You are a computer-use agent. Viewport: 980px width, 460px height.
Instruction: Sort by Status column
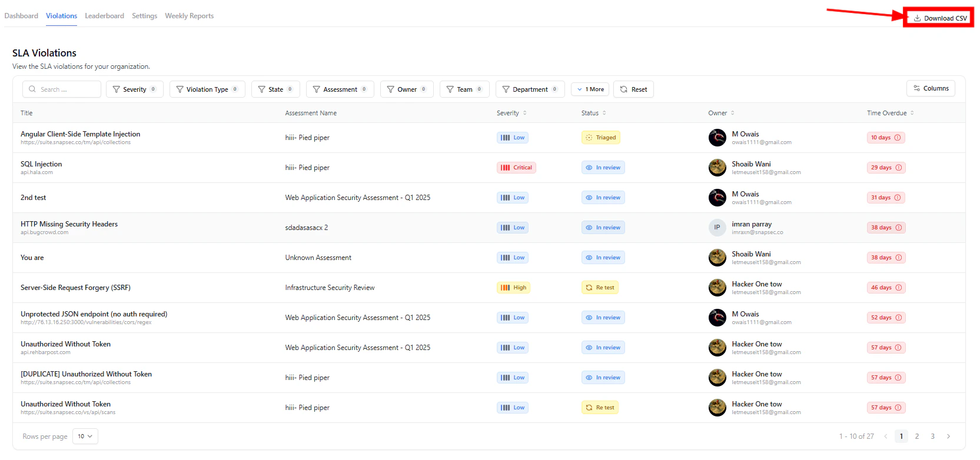pyautogui.click(x=593, y=113)
